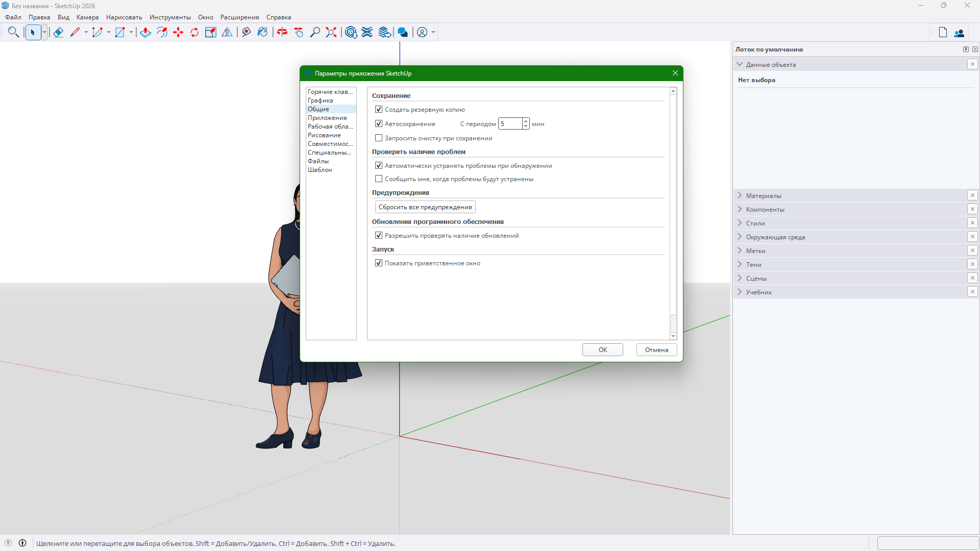Click Zoom Extents on the toolbar
Image resolution: width=980 pixels, height=551 pixels.
point(331,32)
